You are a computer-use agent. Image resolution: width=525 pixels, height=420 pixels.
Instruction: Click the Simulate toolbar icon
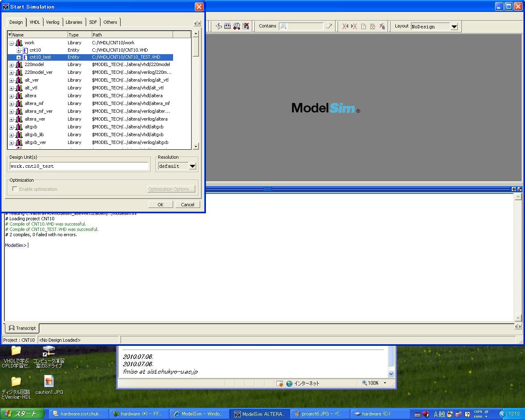pyautogui.click(x=237, y=26)
